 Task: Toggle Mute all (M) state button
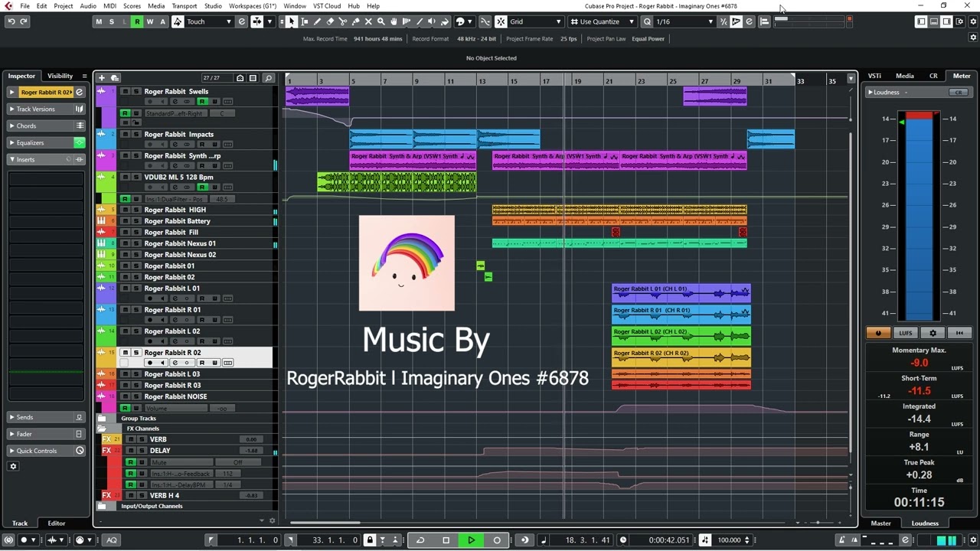tap(99, 21)
